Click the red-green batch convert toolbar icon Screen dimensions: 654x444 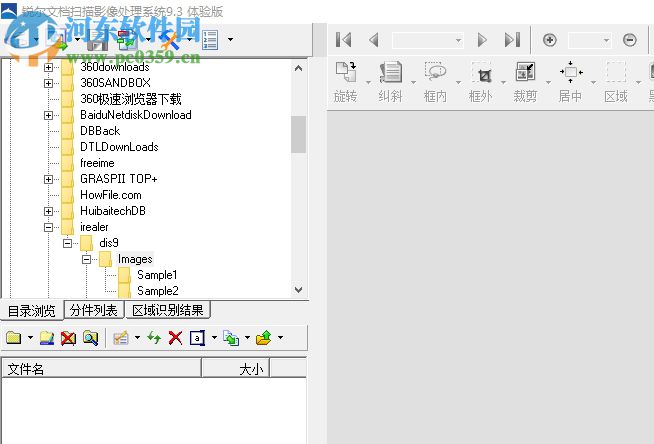(127, 40)
